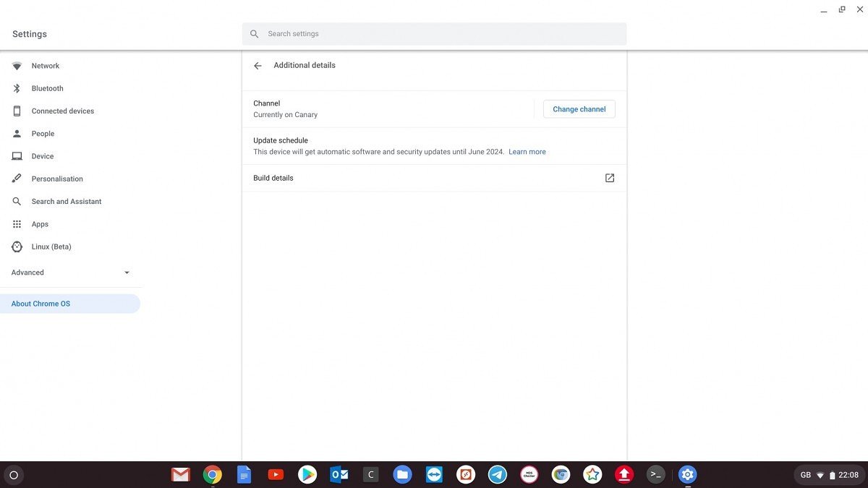
Task: Select Bluetooth in the settings sidebar
Action: (47, 88)
